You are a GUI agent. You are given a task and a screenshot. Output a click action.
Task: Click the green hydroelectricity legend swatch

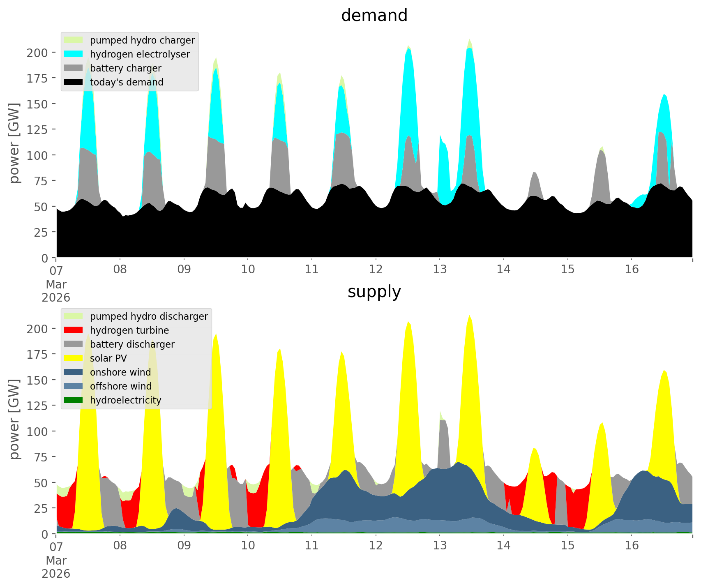[x=74, y=400]
